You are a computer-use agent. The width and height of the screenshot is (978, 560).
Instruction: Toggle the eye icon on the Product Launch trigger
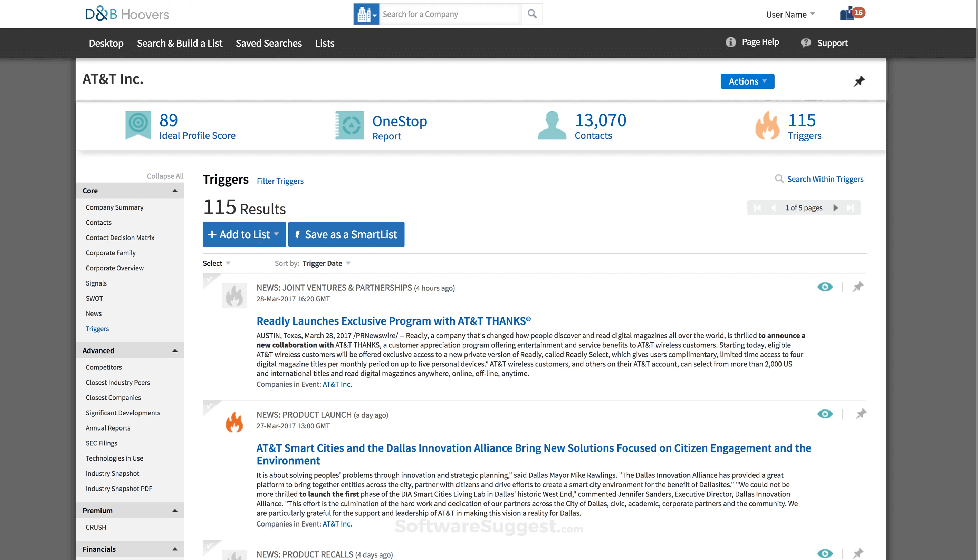point(825,414)
